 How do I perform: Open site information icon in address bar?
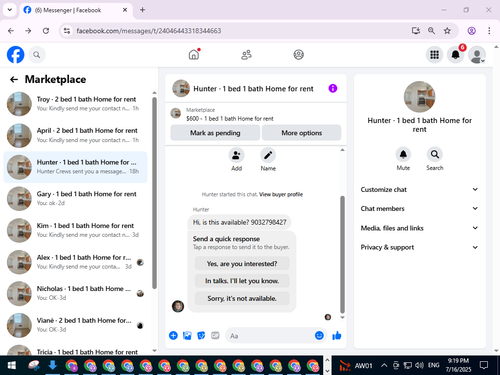[67, 31]
